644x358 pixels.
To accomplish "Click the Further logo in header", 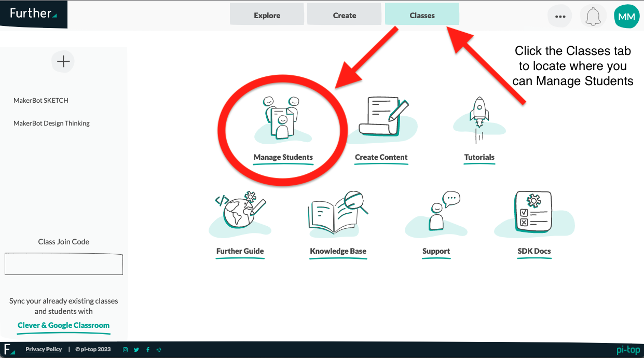I will tap(34, 14).
